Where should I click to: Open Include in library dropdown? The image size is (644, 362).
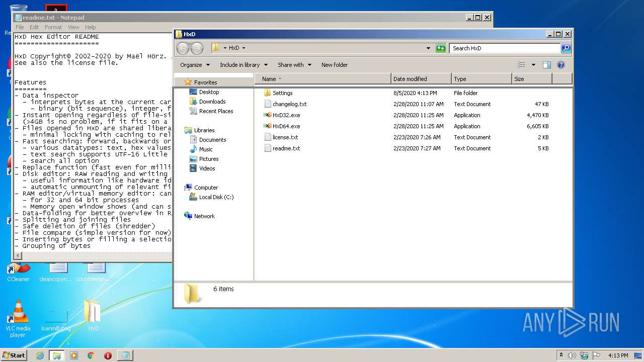coord(244,65)
